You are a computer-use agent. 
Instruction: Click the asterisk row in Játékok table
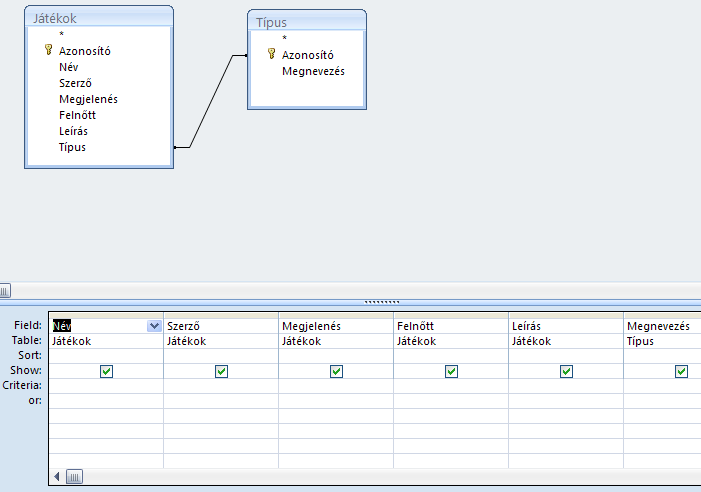pos(62,34)
